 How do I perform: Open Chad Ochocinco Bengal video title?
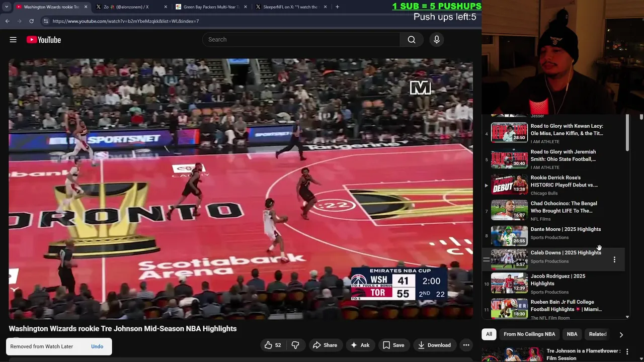coord(563,207)
